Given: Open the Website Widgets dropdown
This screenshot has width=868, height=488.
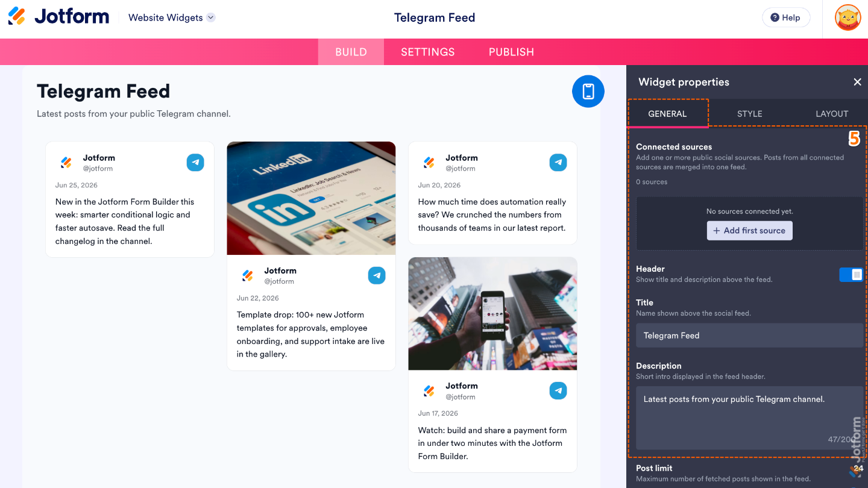Looking at the screenshot, I should coord(172,17).
